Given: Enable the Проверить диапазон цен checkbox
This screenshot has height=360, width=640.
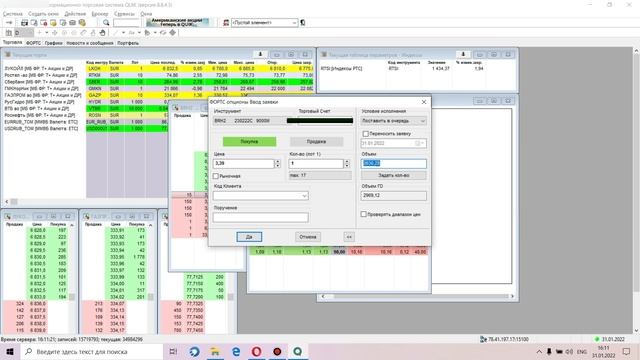Looking at the screenshot, I should pos(363,214).
